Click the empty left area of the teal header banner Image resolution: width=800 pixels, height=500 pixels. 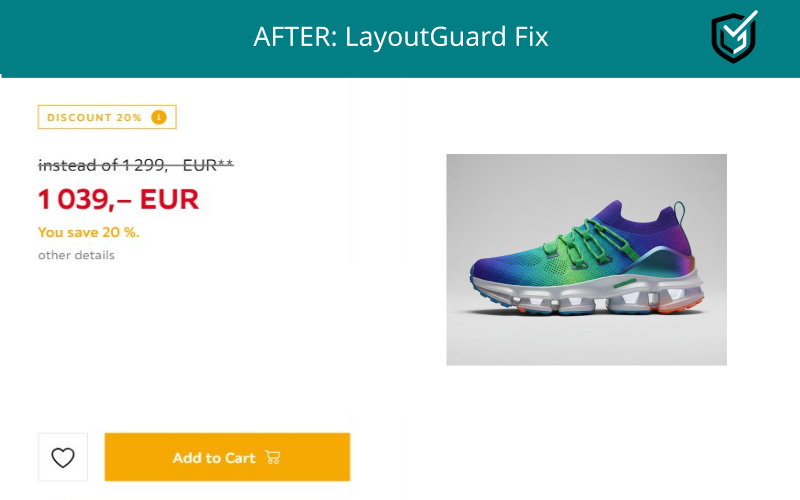click(122, 38)
